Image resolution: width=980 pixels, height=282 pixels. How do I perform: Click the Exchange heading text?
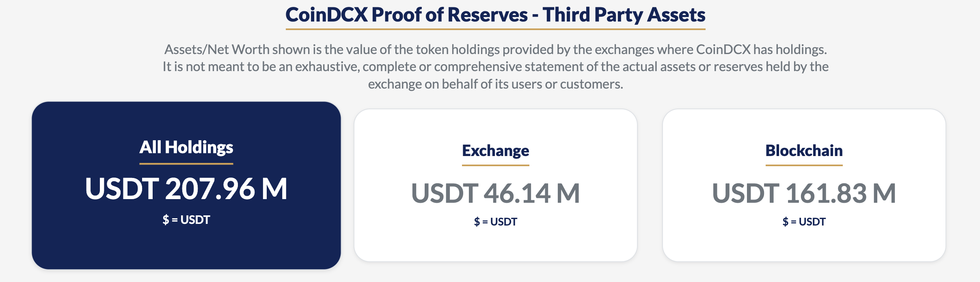click(496, 151)
